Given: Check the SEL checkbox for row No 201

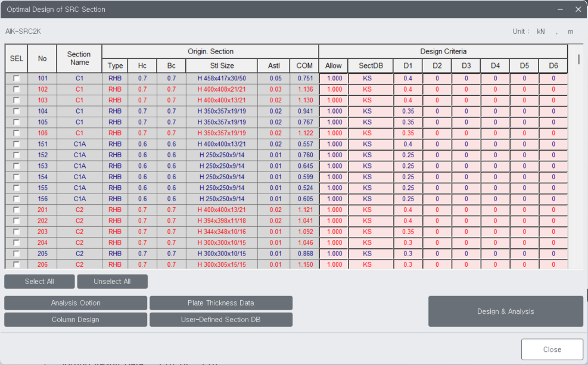Looking at the screenshot, I should pyautogui.click(x=17, y=210).
